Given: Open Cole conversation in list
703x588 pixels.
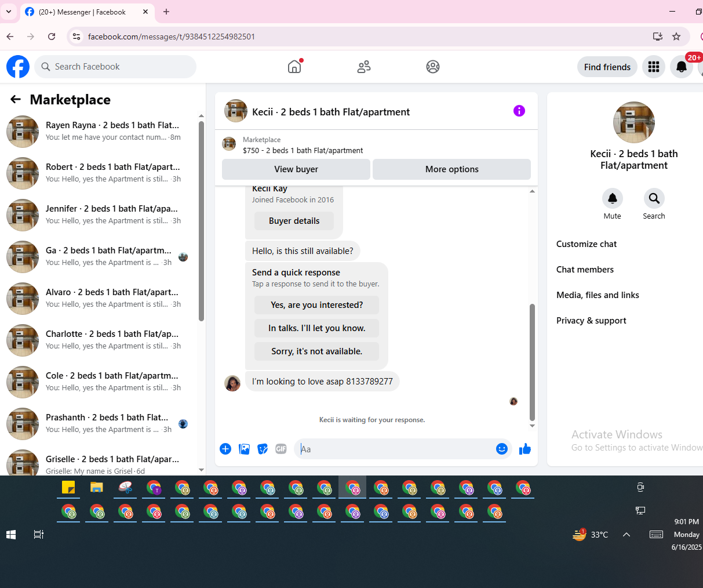Looking at the screenshot, I should coord(99,382).
